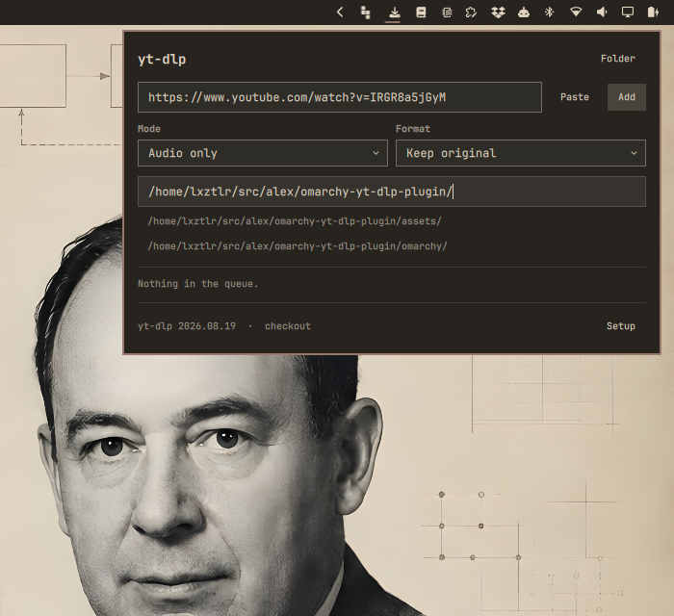Click the 'Nothing in the queue.' message
This screenshot has width=674, height=616.
coord(197,284)
